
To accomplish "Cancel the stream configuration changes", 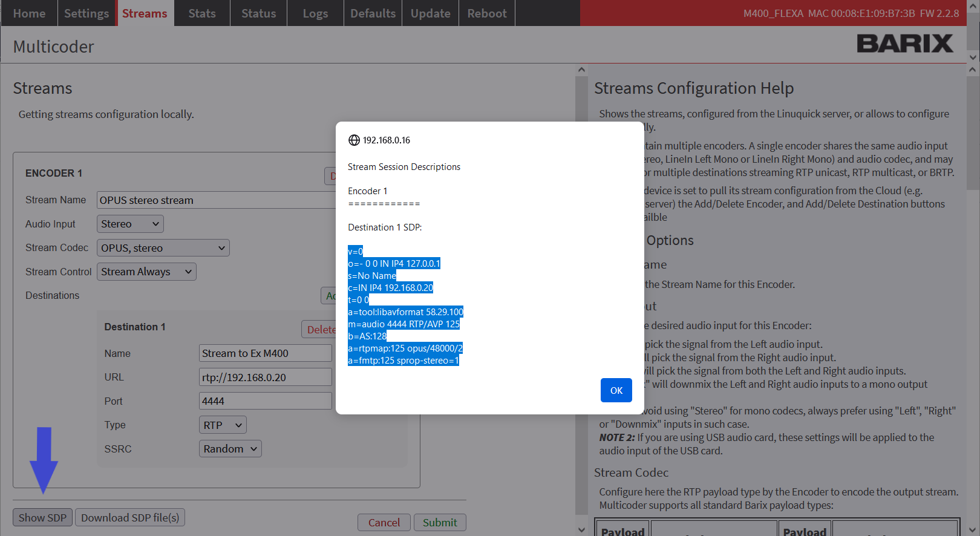I will point(384,523).
